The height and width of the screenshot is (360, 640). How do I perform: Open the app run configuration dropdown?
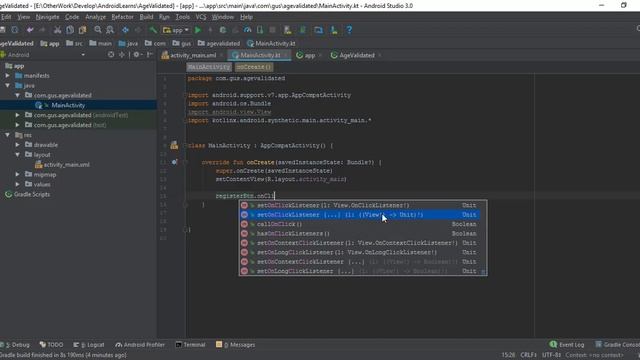[x=176, y=30]
